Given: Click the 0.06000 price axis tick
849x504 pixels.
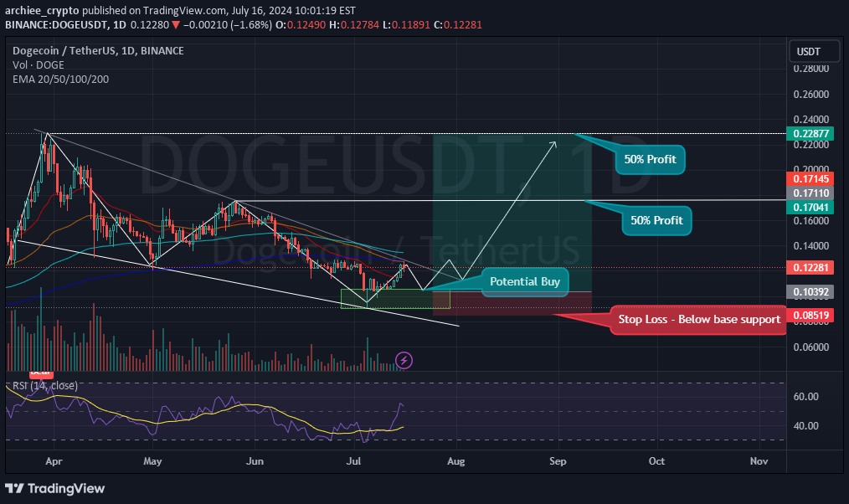Looking at the screenshot, I should click(810, 347).
